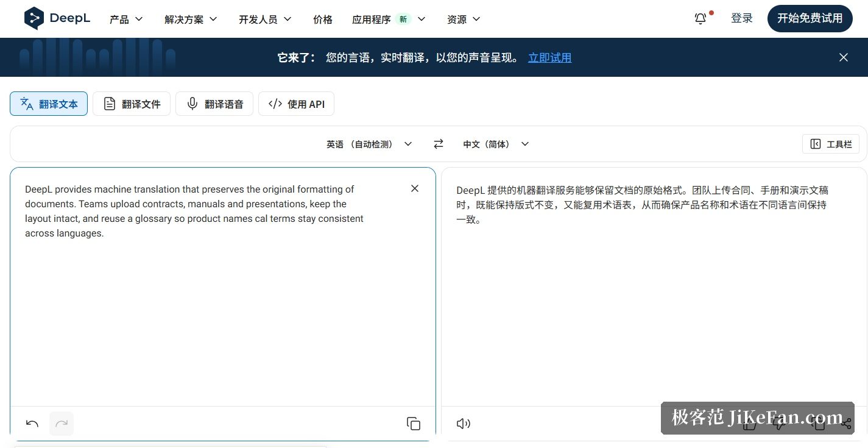The height and width of the screenshot is (448, 868).
Task: Follow the 立即试用 banner link
Action: coord(549,58)
